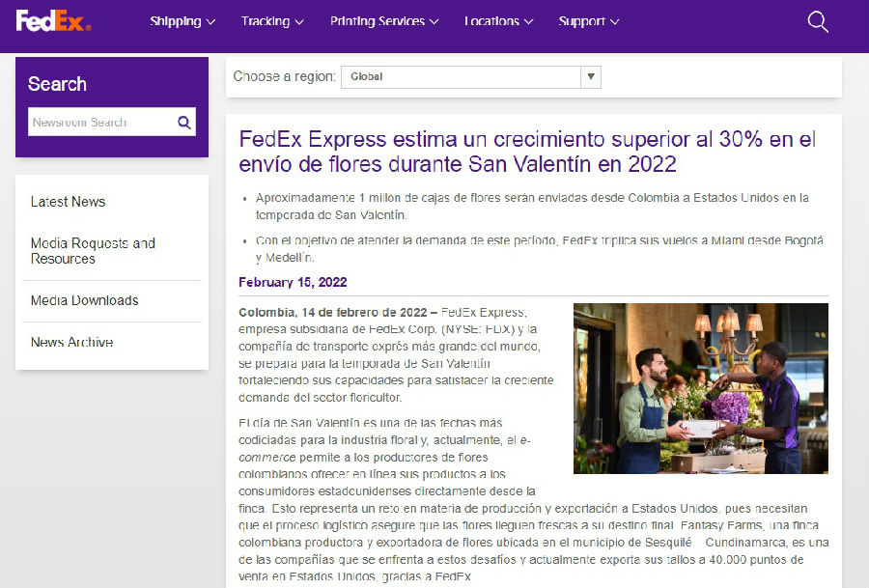Open the site search magnifier icon
Image resolution: width=869 pixels, height=588 pixels.
click(818, 21)
